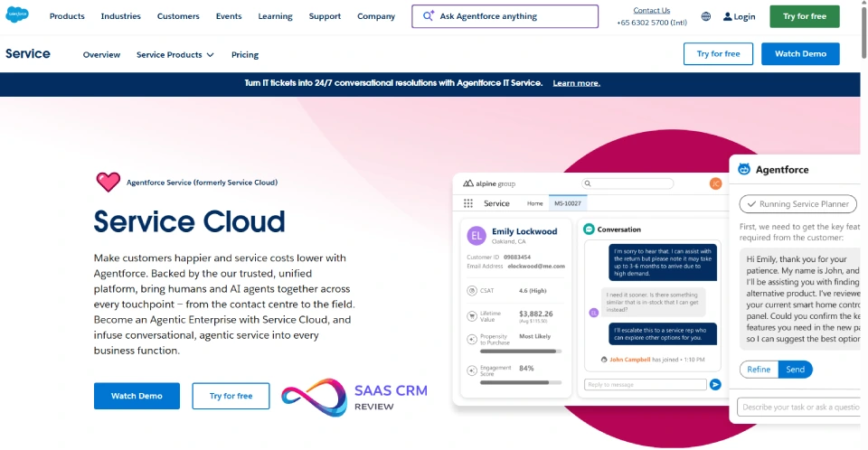868x450 pixels.
Task: Click the green Conversation chat icon
Action: 589,230
